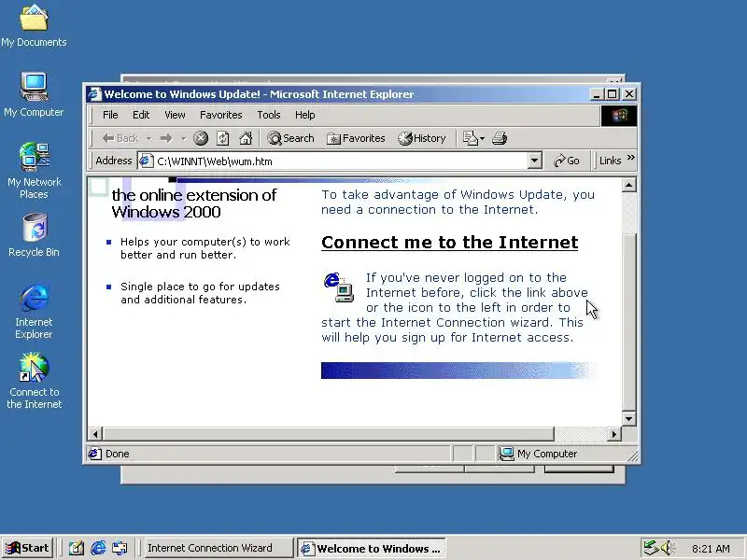
Task: Launch Internet Explorer desktop shortcut
Action: tap(34, 312)
